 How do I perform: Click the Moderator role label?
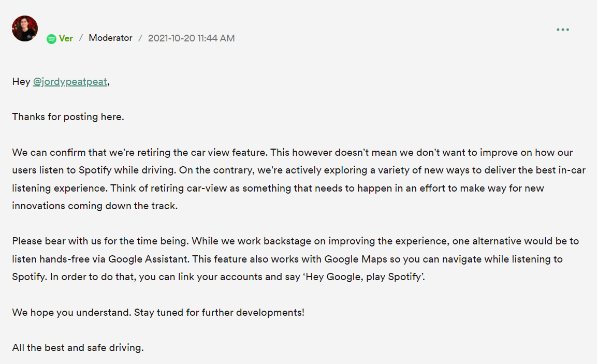[x=110, y=38]
